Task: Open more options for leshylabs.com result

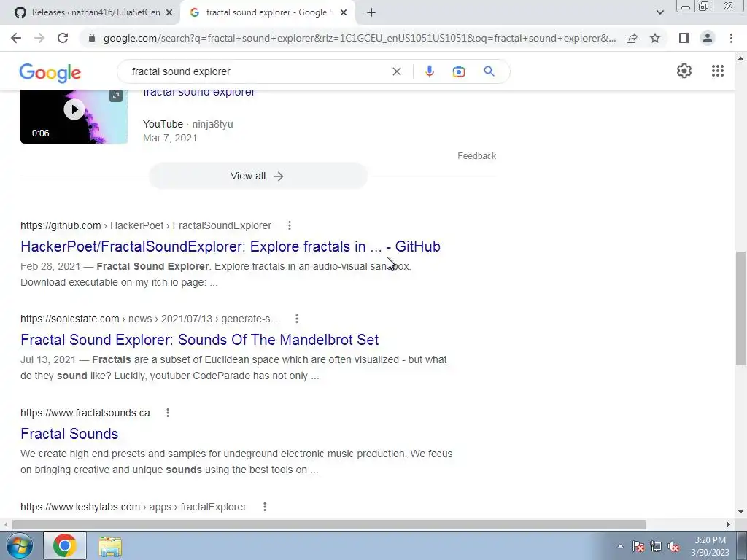Action: (264, 507)
